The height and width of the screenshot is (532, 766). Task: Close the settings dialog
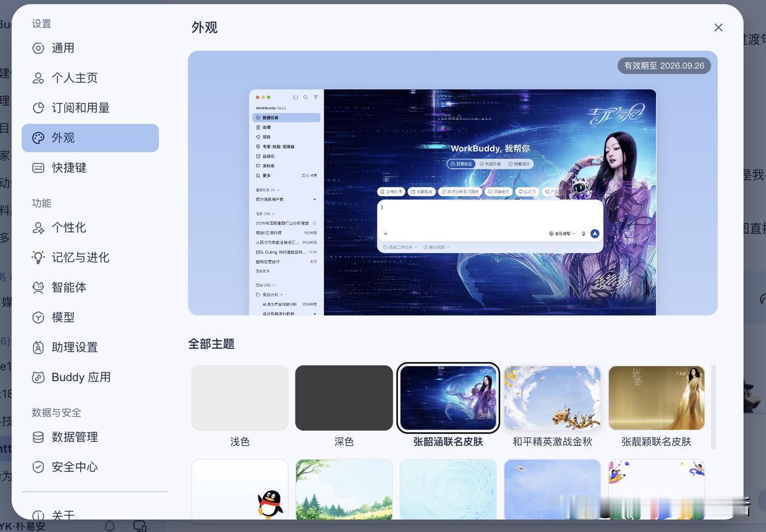click(x=719, y=28)
